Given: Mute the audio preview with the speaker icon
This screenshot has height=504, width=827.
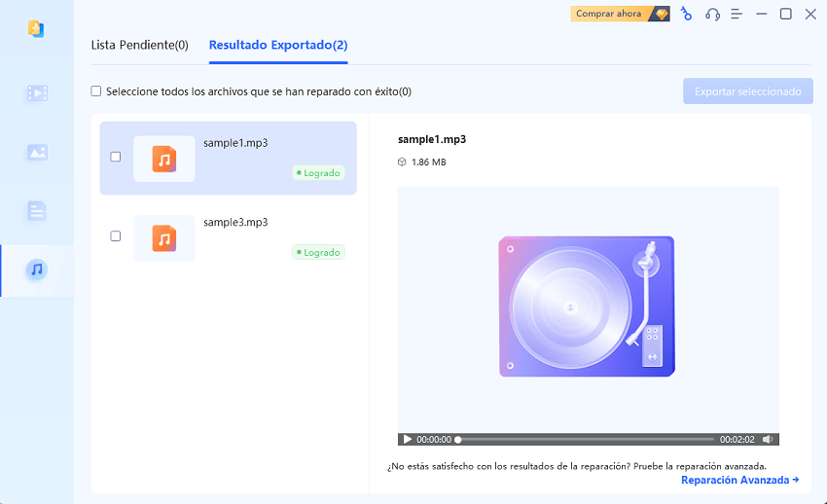Looking at the screenshot, I should [x=768, y=439].
